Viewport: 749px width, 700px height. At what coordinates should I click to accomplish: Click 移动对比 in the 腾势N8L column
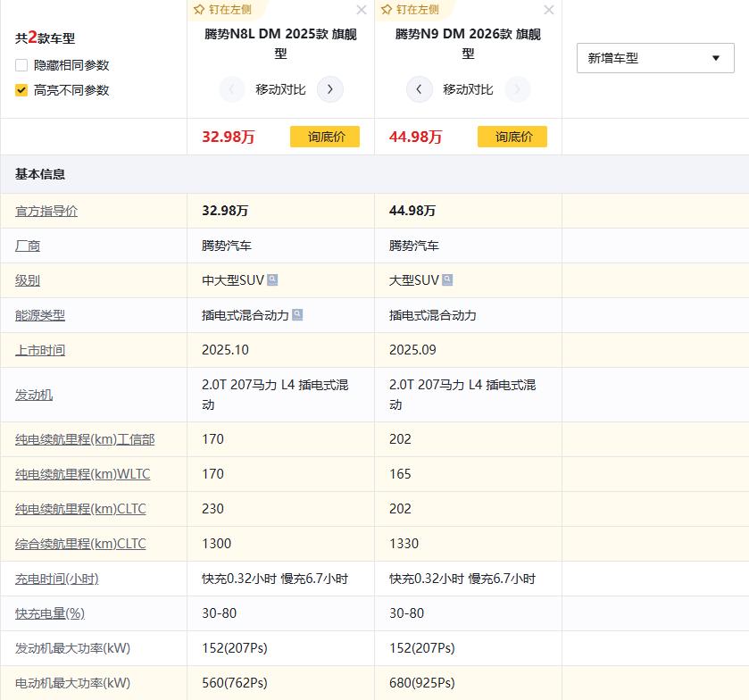281,89
